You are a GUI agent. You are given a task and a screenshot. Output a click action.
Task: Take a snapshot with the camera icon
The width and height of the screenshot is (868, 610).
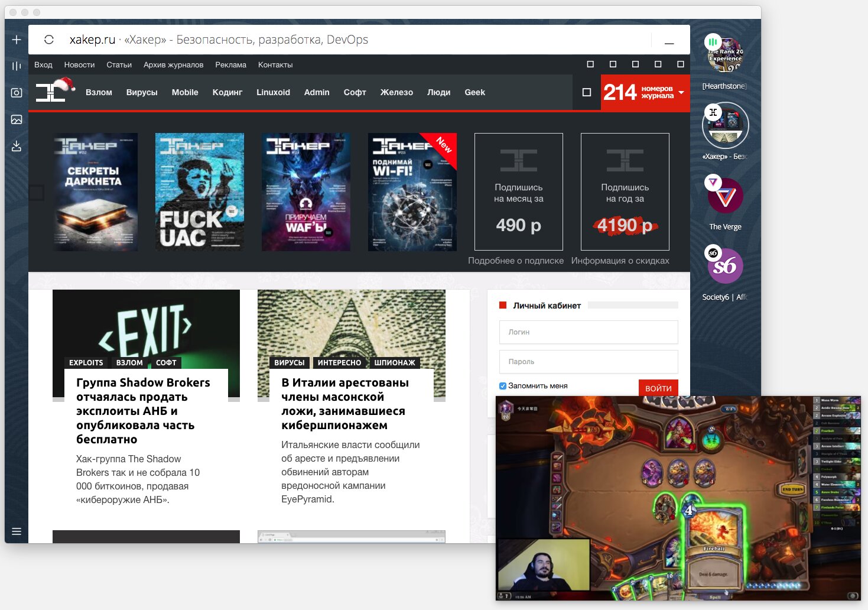[17, 93]
